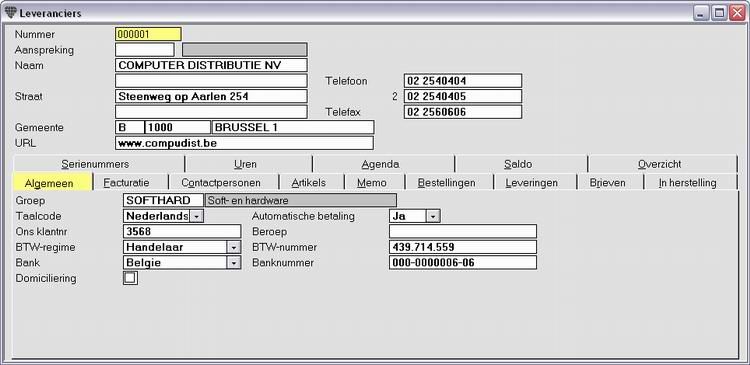Viewport: 750px width, 365px height.
Task: Open the Facturatie tab
Action: [x=131, y=182]
